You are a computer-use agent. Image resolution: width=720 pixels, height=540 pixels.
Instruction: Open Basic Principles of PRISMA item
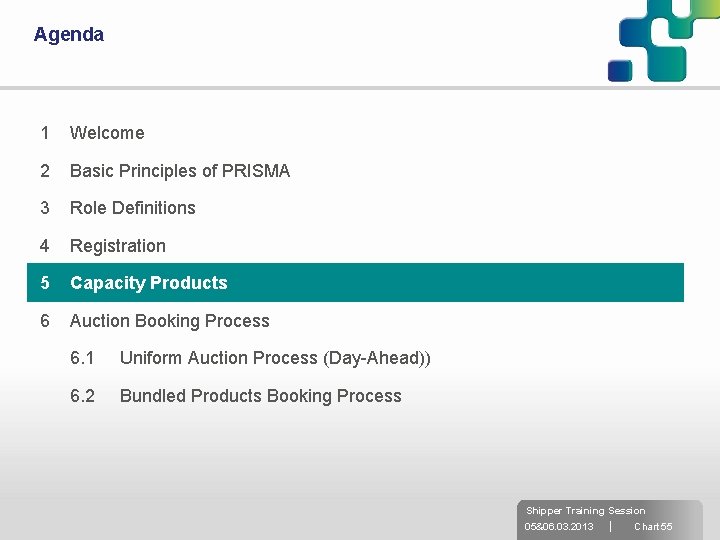[x=180, y=171]
